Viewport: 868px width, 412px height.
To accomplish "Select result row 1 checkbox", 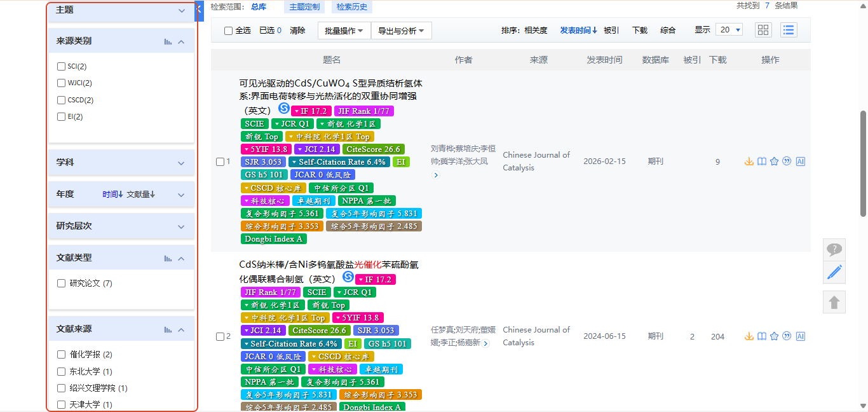I will coord(220,161).
